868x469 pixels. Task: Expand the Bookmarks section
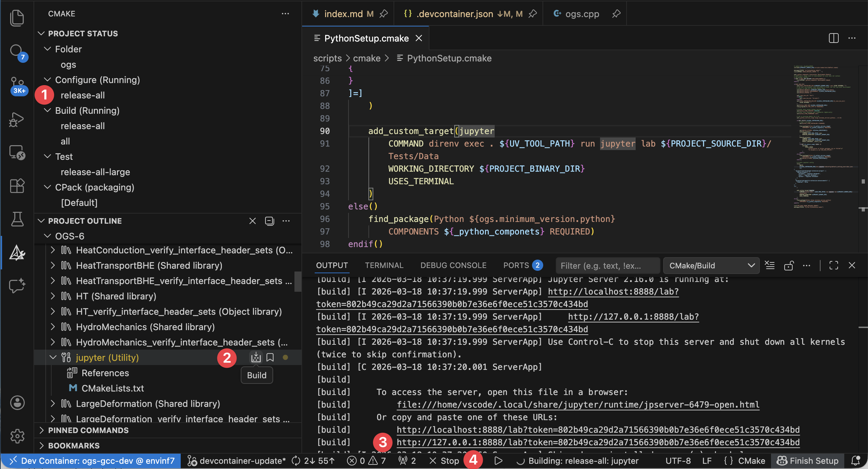click(42, 446)
